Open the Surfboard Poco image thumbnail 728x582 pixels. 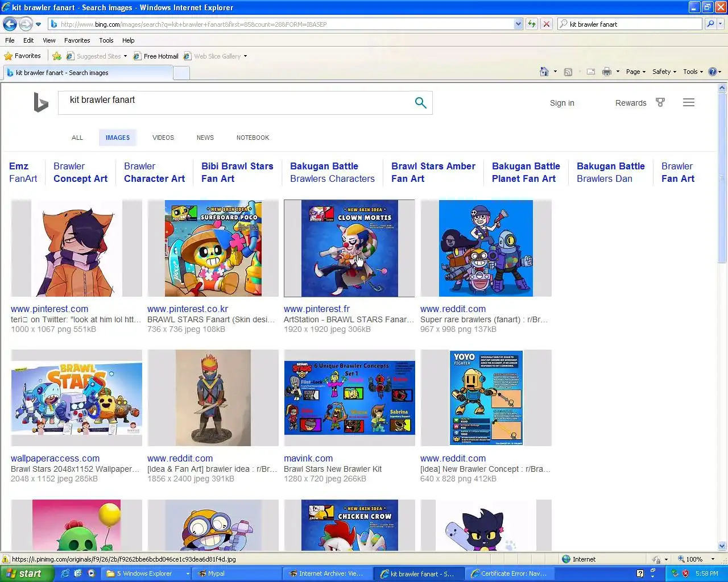[x=213, y=248]
